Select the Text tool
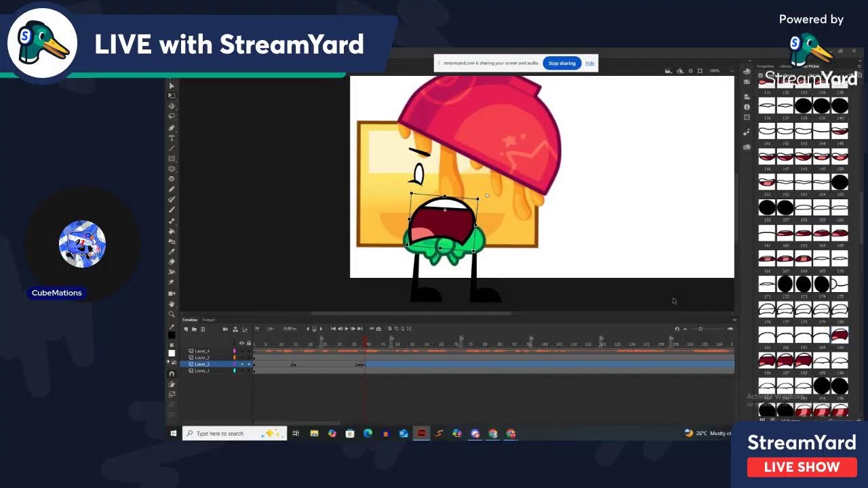868x488 pixels. tap(172, 138)
